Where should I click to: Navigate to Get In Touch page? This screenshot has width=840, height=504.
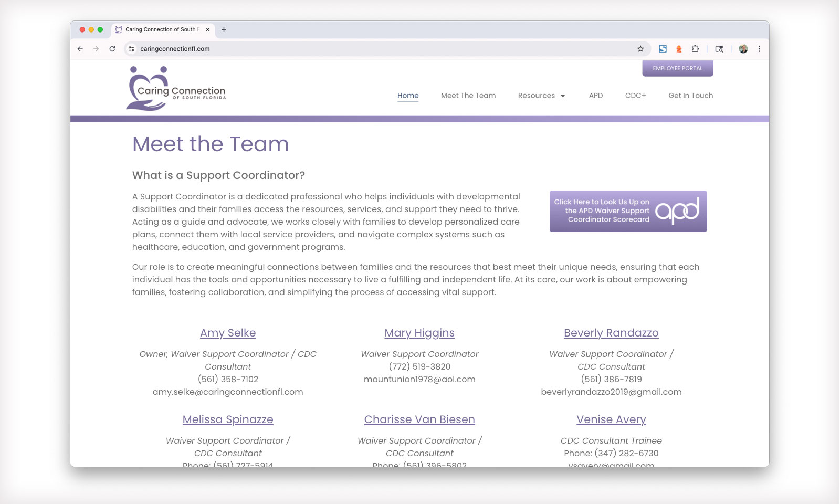(690, 96)
